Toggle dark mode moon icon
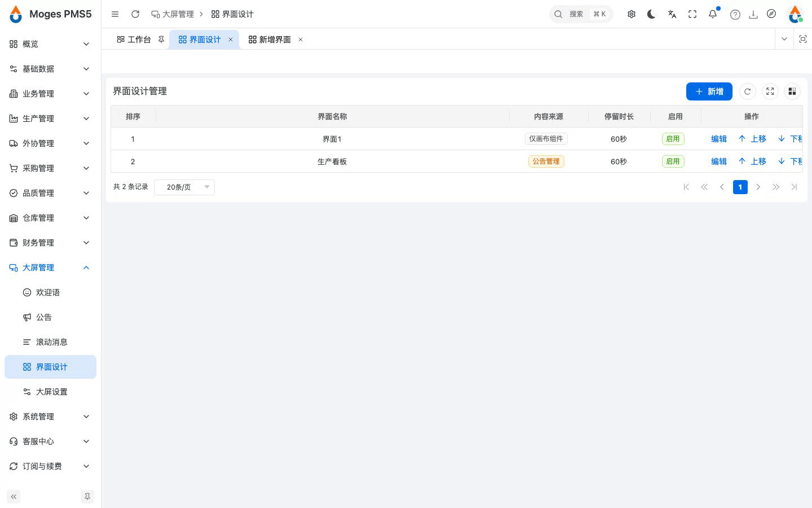Screen dimensions: 812x508 pyautogui.click(x=652, y=14)
